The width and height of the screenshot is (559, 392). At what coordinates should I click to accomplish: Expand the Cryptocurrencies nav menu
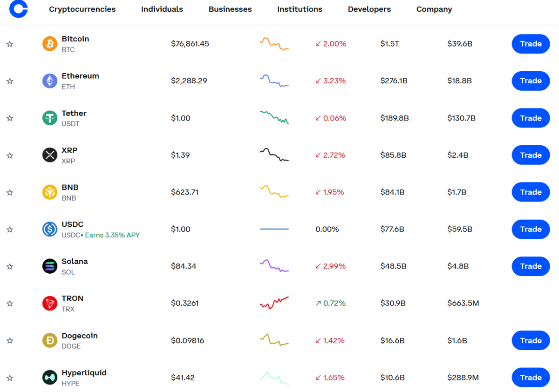click(82, 9)
